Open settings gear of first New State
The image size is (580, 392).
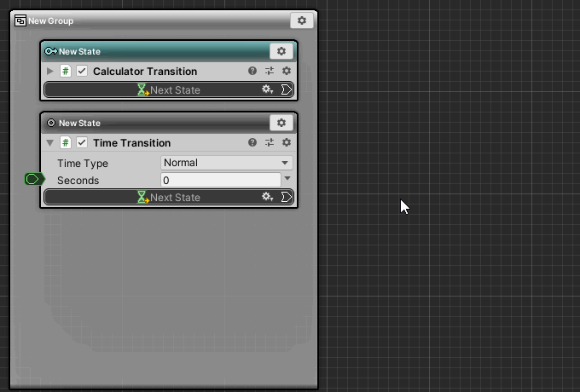[281, 51]
